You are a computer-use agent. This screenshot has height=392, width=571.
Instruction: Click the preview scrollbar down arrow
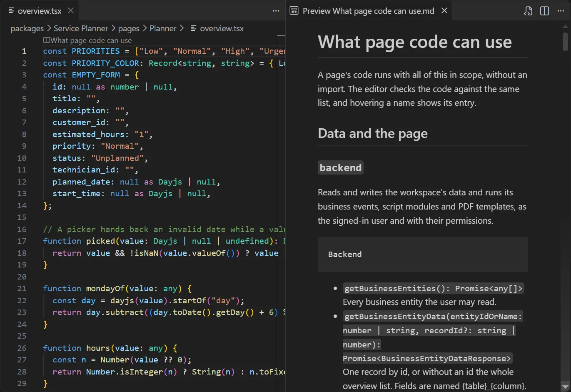(565, 387)
